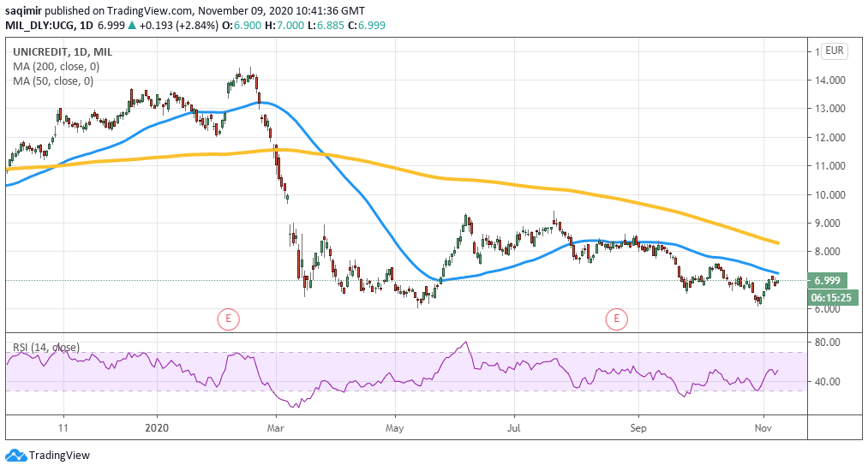
Task: Click the TradingView text link at bottom
Action: 59,456
